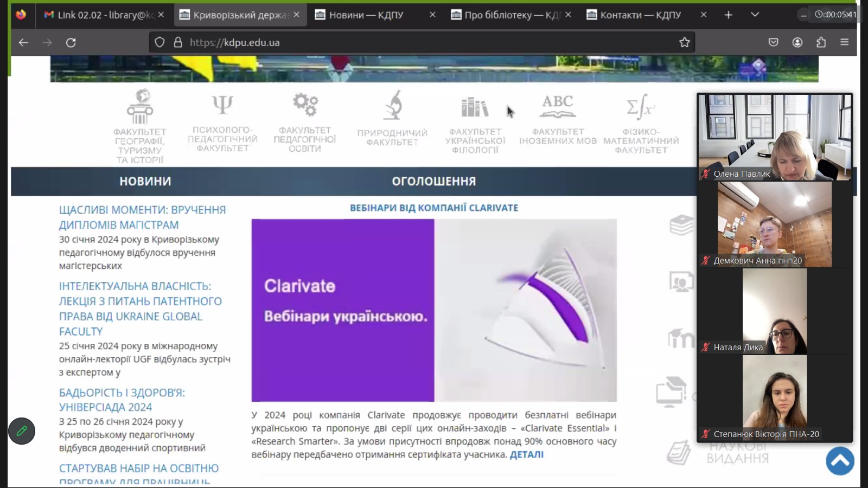Open news Бадьорість і здоров'я: Універсіада 2024
This screenshot has height=488, width=868.
(x=122, y=400)
